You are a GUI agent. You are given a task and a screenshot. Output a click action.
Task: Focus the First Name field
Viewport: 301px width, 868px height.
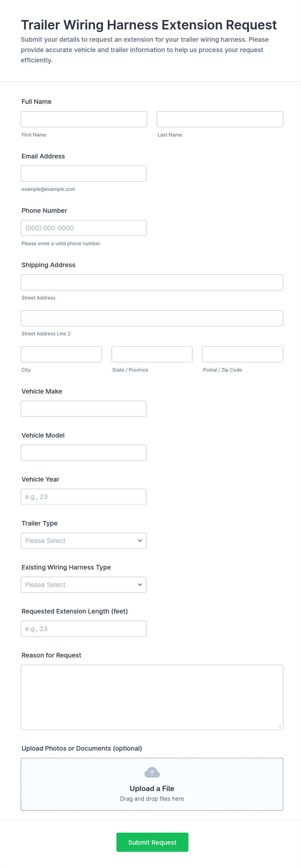(84, 119)
